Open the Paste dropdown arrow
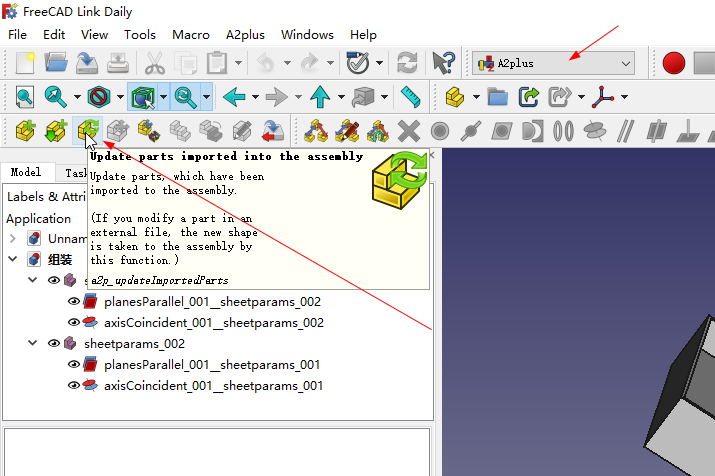This screenshot has width=715, height=476. pyautogui.click(x=238, y=63)
